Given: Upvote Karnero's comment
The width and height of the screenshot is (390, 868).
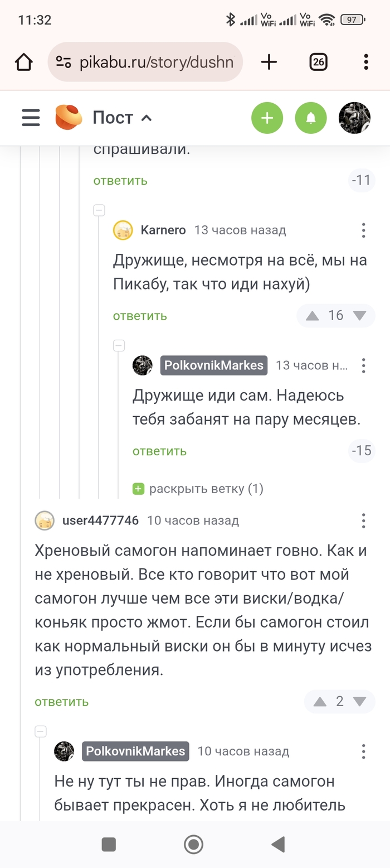Looking at the screenshot, I should click(x=312, y=315).
